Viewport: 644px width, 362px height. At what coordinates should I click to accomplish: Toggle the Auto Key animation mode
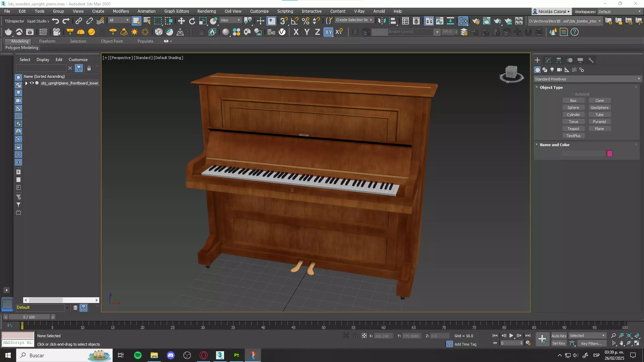point(559,336)
